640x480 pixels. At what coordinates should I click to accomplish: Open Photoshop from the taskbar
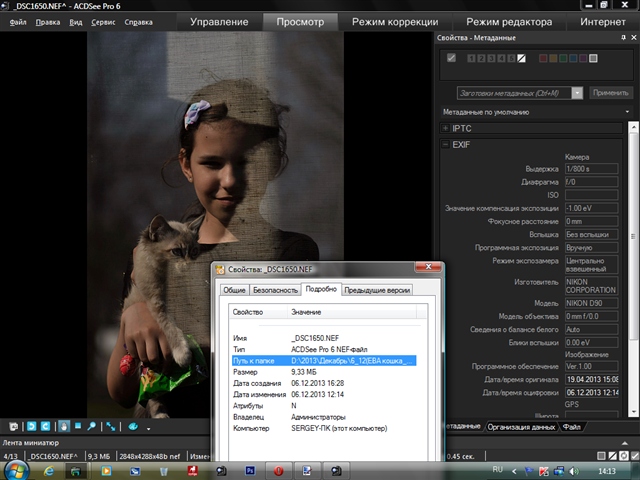(250, 469)
